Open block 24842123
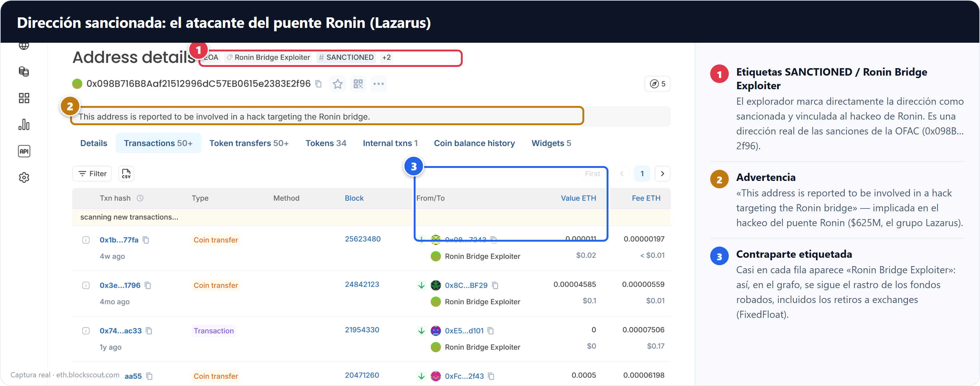This screenshot has width=980, height=386. [x=362, y=284]
